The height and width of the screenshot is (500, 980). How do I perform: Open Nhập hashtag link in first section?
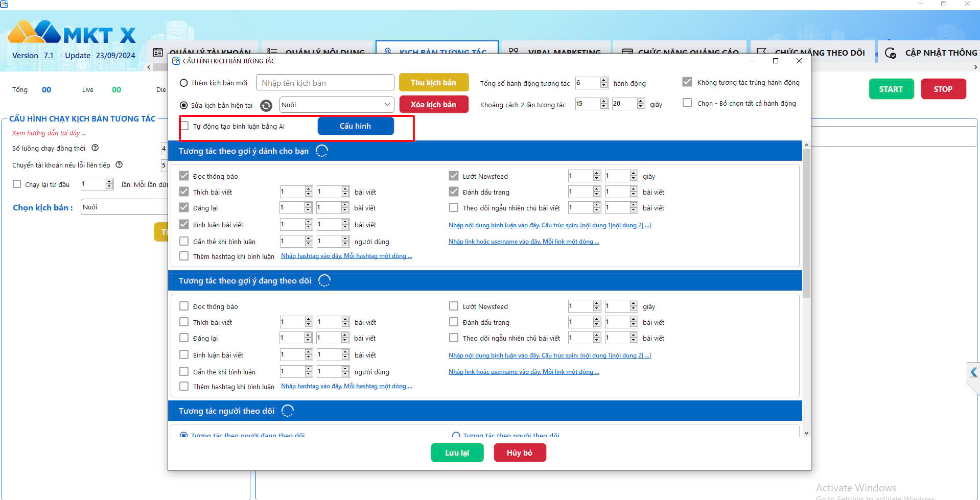(346, 256)
